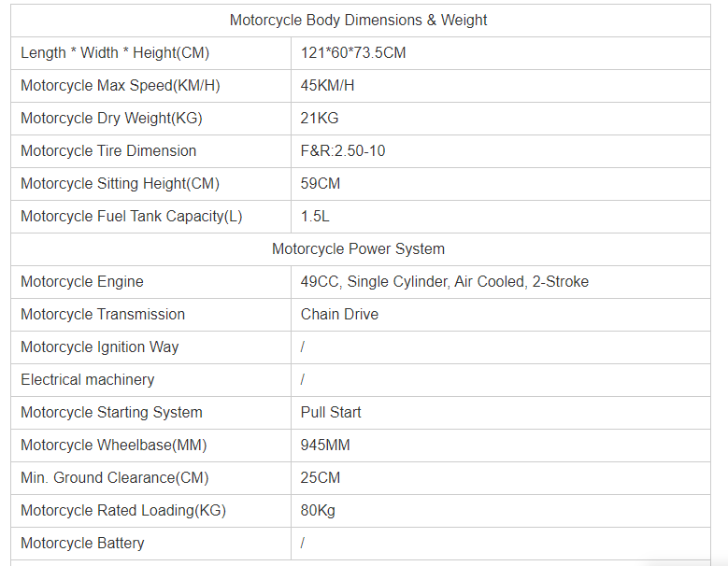728x566 pixels.
Task: Select the 45KM/H value cell
Action: click(327, 85)
